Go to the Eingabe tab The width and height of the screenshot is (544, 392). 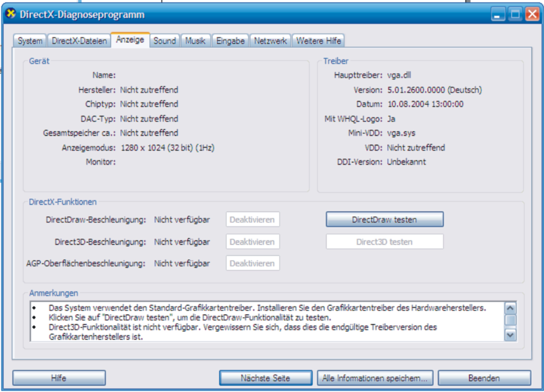(230, 41)
